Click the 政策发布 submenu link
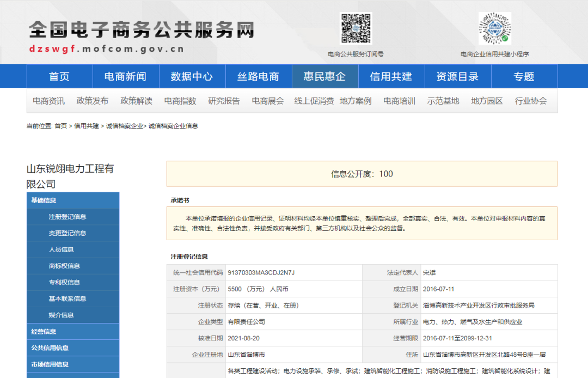The height and width of the screenshot is (378, 588). (x=93, y=101)
